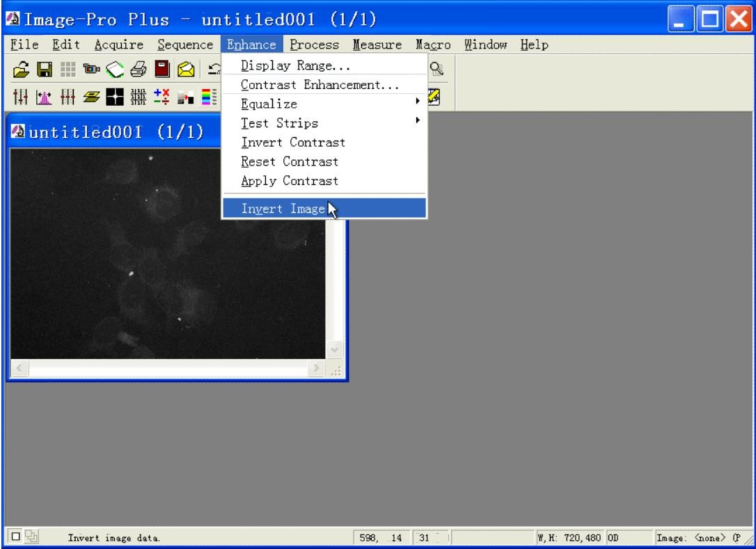Click the magnifier zoom icon

coord(436,69)
